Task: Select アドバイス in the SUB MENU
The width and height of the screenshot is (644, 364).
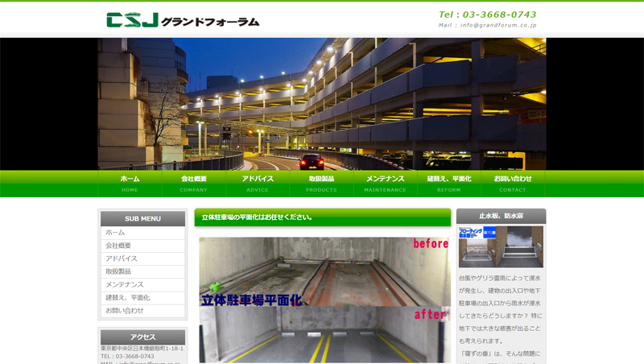Action: click(143, 259)
